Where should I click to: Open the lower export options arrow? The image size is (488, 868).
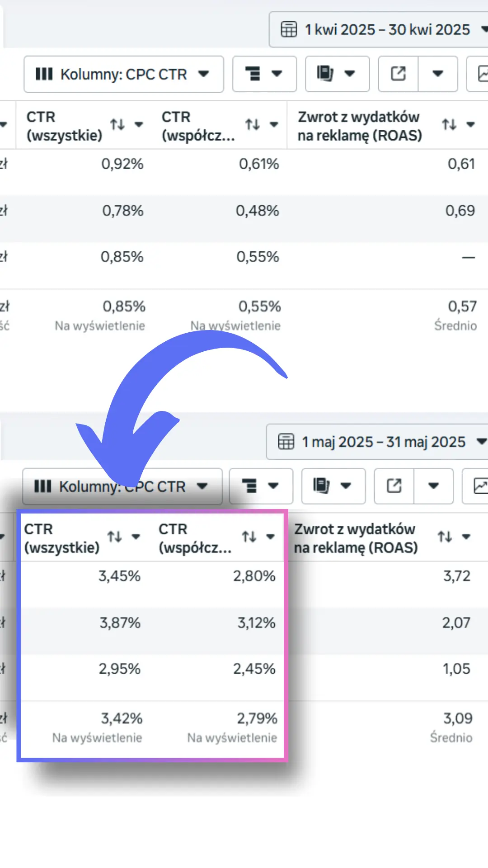(434, 486)
